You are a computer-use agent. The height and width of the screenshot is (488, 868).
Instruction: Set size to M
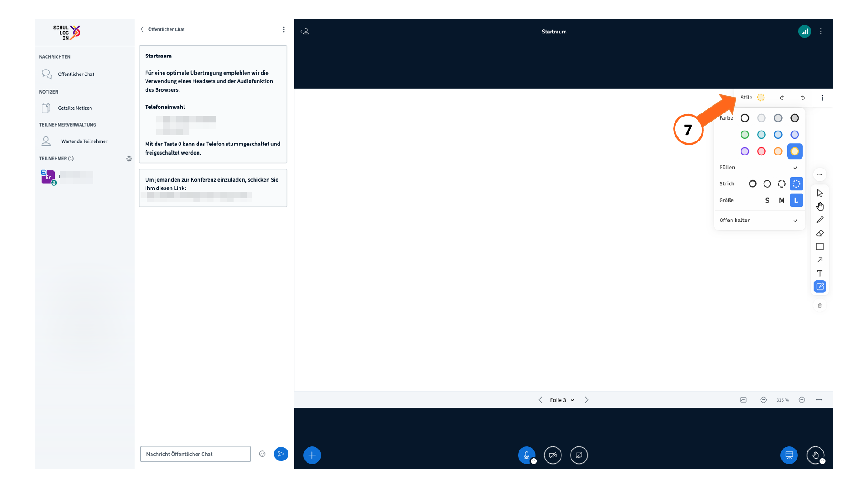pyautogui.click(x=782, y=201)
